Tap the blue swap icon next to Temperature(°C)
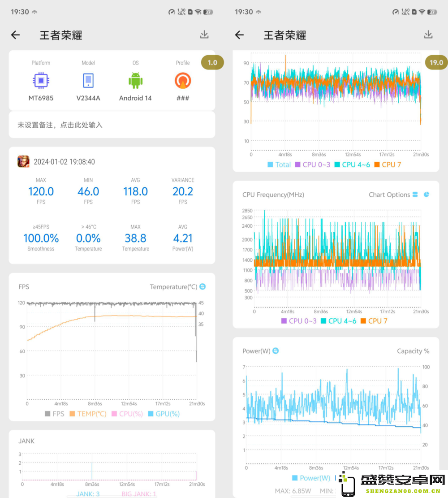Viewport: 448px width, 498px height. (x=202, y=287)
